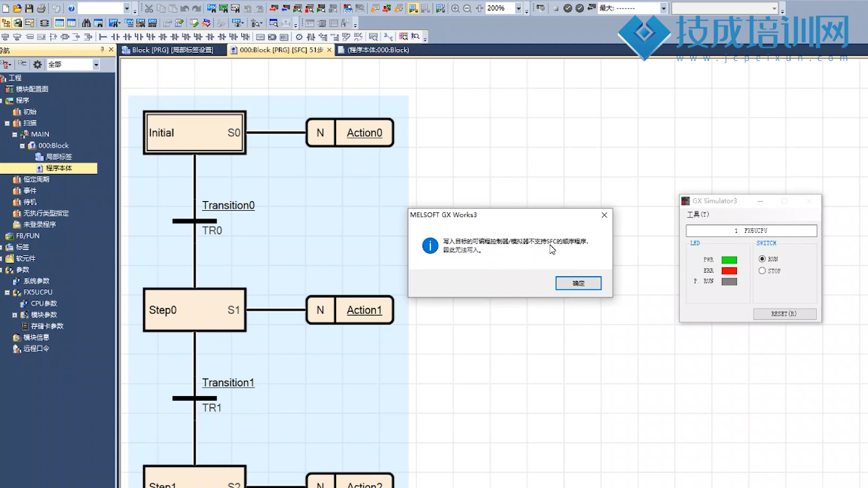868x488 pixels.
Task: Click the Find binoculars icon
Action: click(x=86, y=23)
